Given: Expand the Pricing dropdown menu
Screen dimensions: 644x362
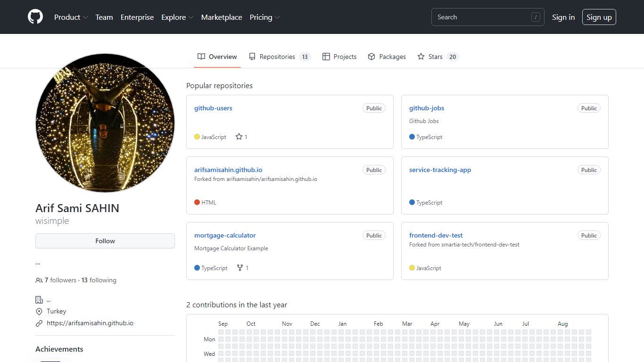Looking at the screenshot, I should (x=264, y=17).
